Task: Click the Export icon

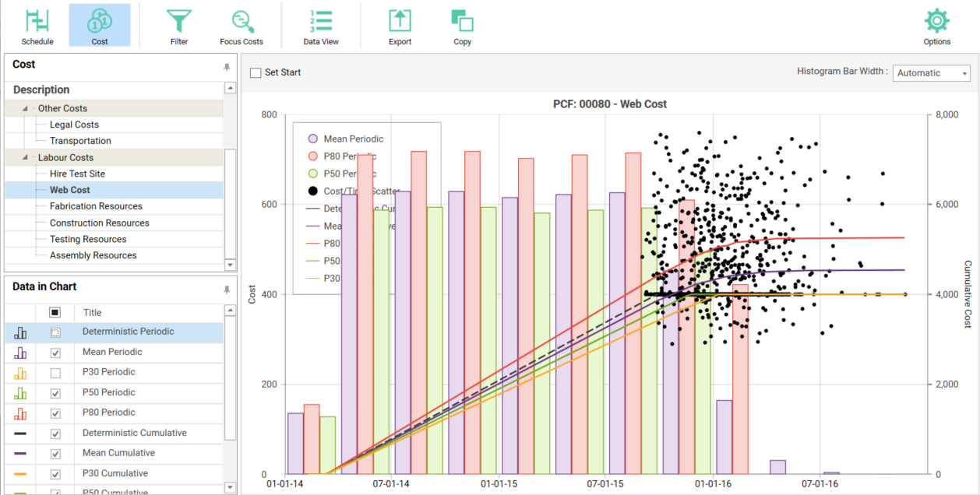Action: point(400,21)
